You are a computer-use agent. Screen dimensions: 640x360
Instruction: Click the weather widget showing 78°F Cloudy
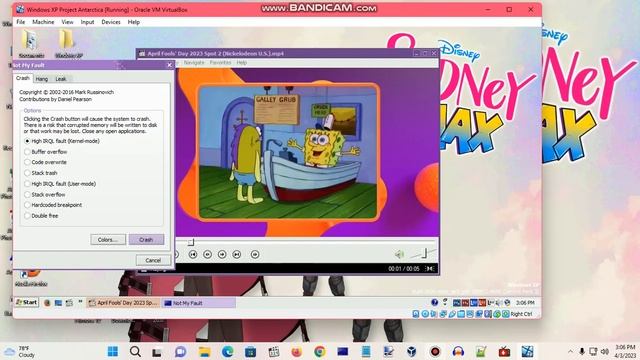(20, 351)
